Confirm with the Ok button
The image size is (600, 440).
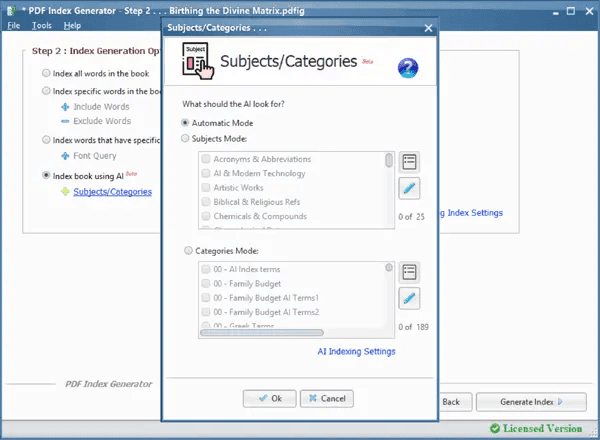269,399
